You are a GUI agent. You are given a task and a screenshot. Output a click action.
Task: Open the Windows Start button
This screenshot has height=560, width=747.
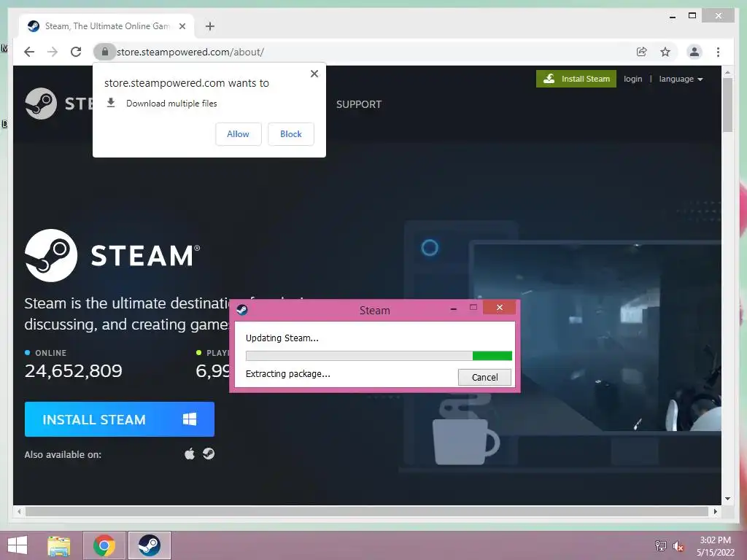click(18, 545)
